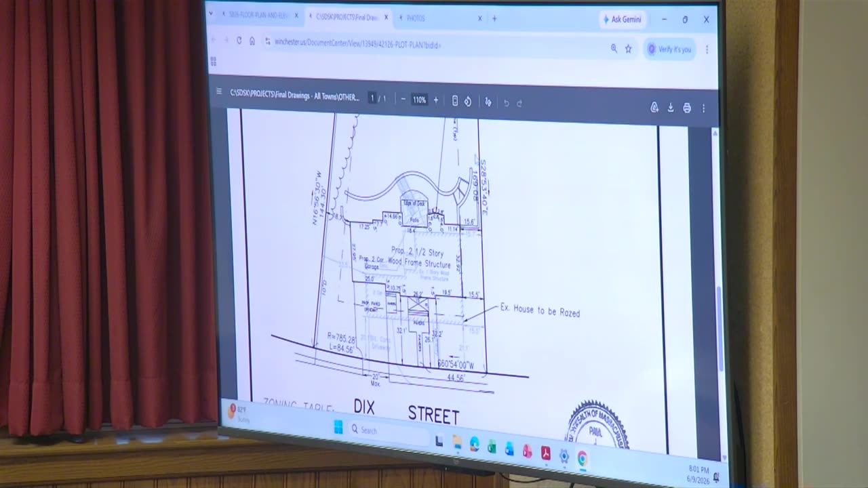Download the plot plan PDF
868x488 pixels.
(671, 108)
